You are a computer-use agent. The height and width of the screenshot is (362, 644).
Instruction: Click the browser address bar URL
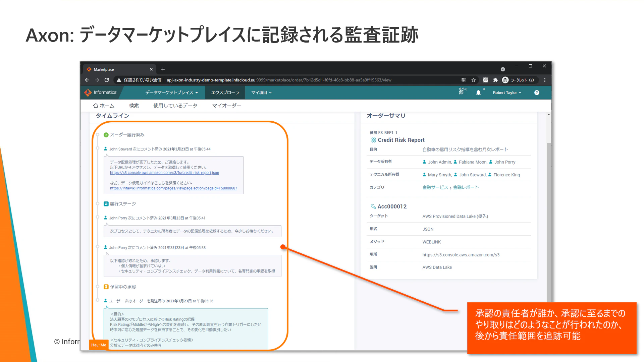279,80
